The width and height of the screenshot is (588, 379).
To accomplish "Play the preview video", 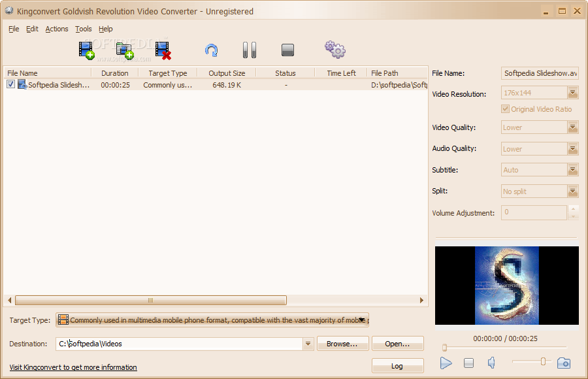I will pyautogui.click(x=446, y=363).
